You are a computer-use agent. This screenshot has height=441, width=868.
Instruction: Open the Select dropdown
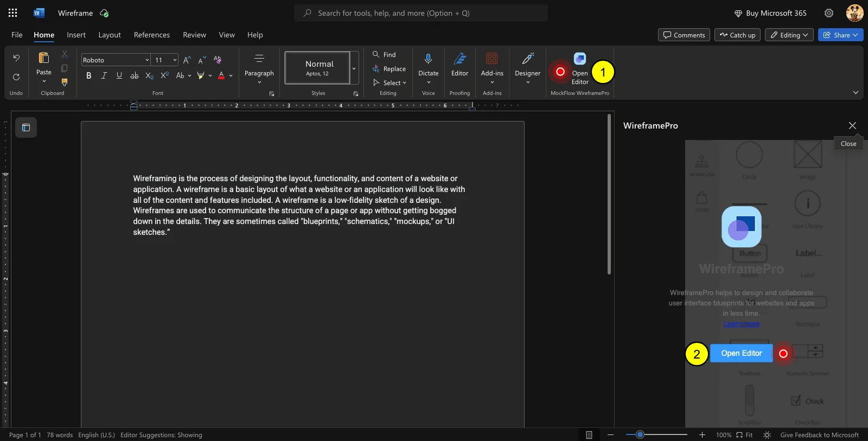[x=390, y=83]
